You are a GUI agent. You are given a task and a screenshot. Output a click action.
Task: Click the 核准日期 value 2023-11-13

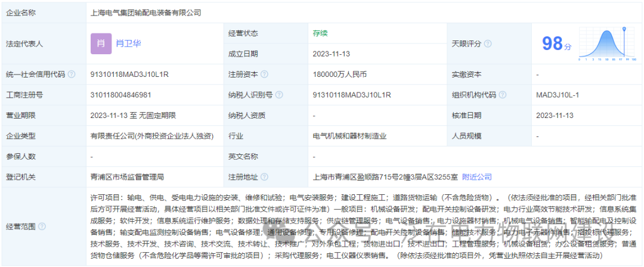[555, 116]
